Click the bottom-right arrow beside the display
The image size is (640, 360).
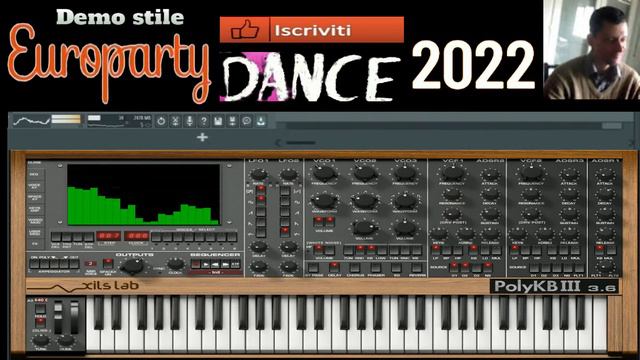(229, 222)
